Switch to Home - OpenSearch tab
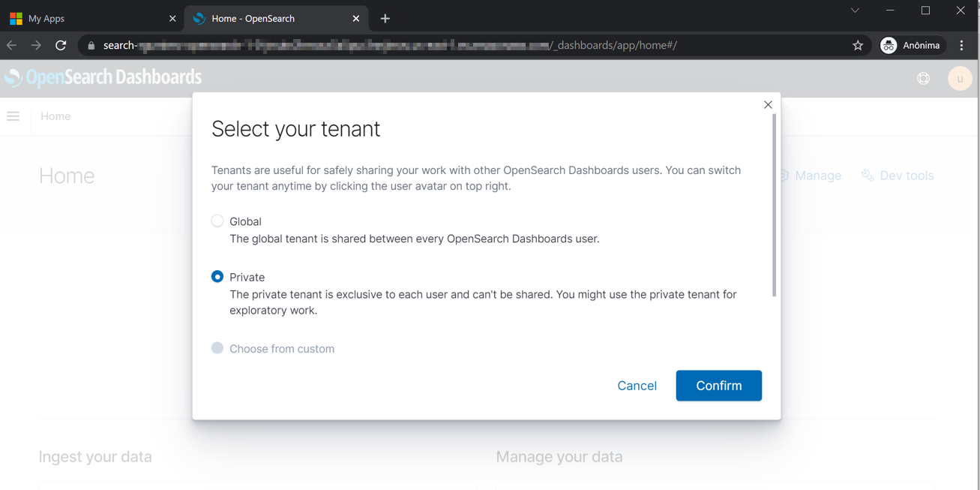This screenshot has width=980, height=490. 276,18
